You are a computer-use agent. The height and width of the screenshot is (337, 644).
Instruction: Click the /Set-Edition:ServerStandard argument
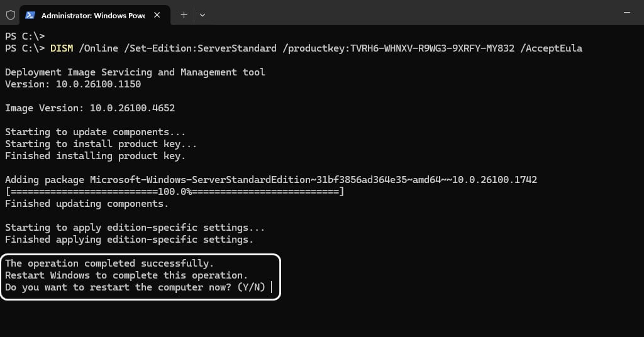coord(201,48)
